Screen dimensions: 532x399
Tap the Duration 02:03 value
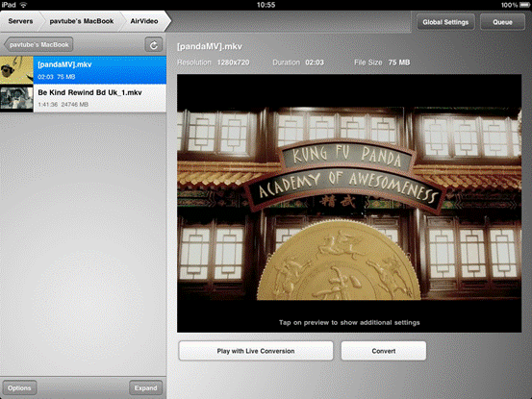(x=315, y=62)
